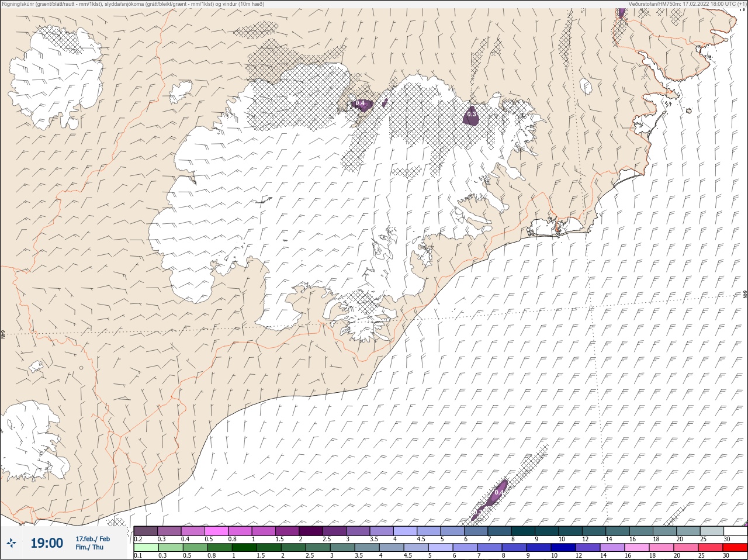Pick the bright pink swatch between 0.5 and 0.8
Screen dimensions: 748x560
click(216, 531)
